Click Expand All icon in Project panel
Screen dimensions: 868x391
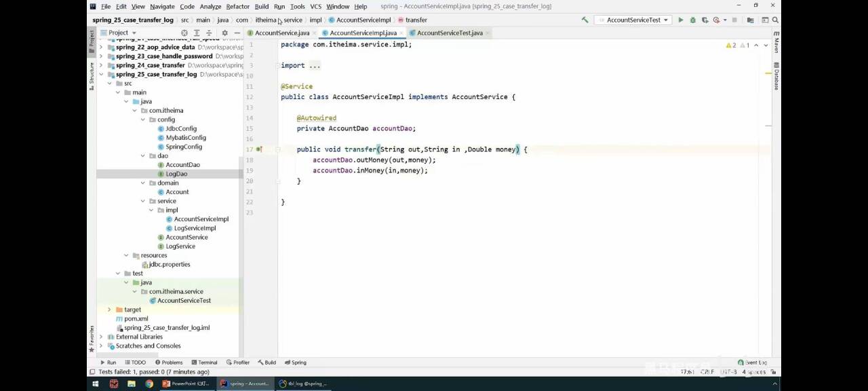click(197, 33)
